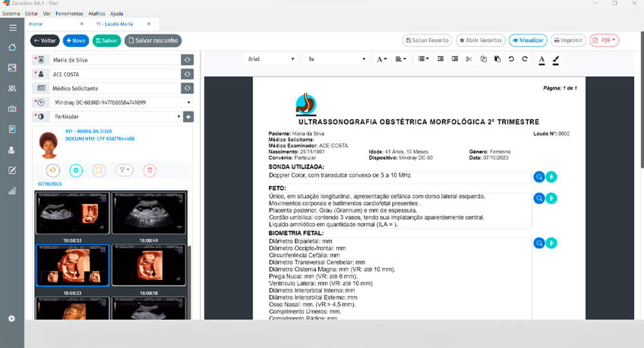Click the orange refresh images circle icon
644x348 pixels.
53,170
